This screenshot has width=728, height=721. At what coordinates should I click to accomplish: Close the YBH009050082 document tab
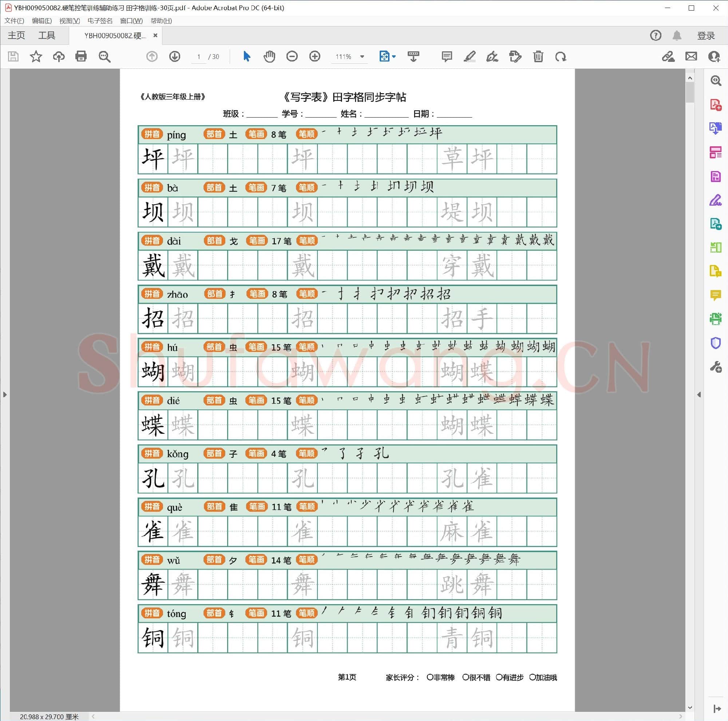[155, 35]
